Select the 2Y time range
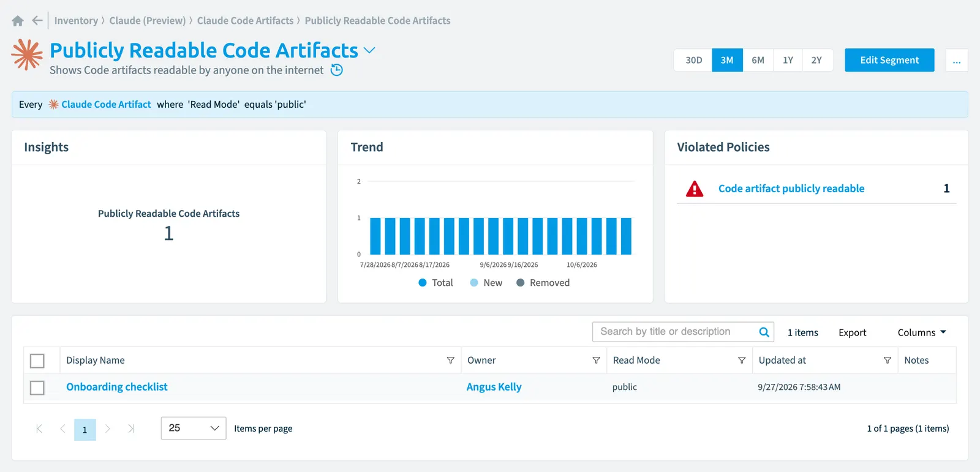The width and height of the screenshot is (980, 472). 817,60
